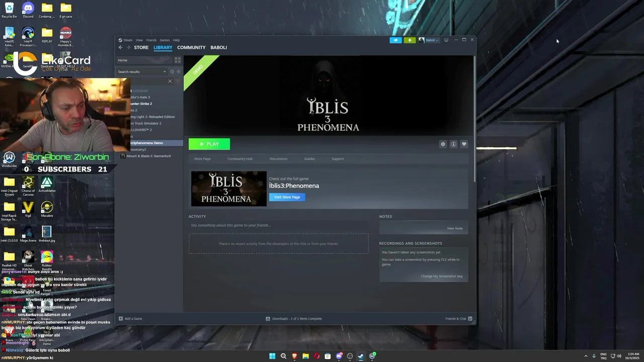Open the Community Hub link

240,159
